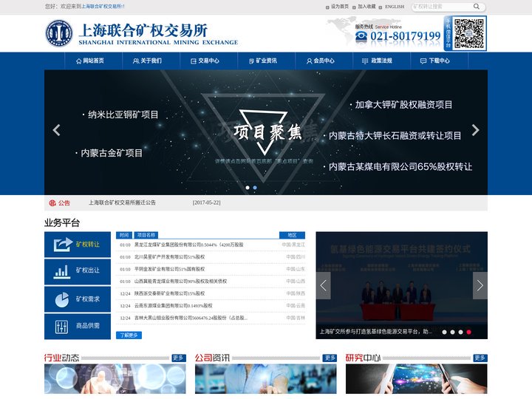Open listing 黑龙江龙煤矿业集团股份有限公司
The height and width of the screenshot is (399, 532).
pos(189,245)
